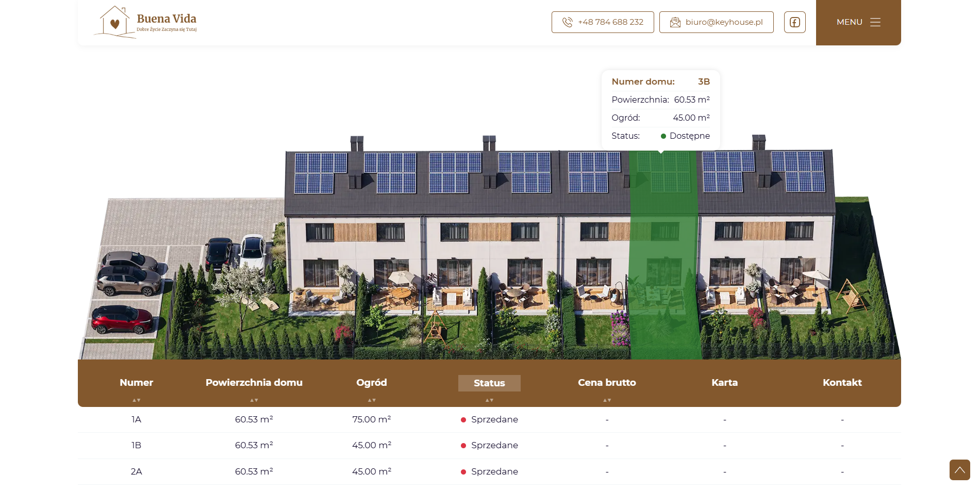
Task: Select the Status column header
Action: point(489,383)
